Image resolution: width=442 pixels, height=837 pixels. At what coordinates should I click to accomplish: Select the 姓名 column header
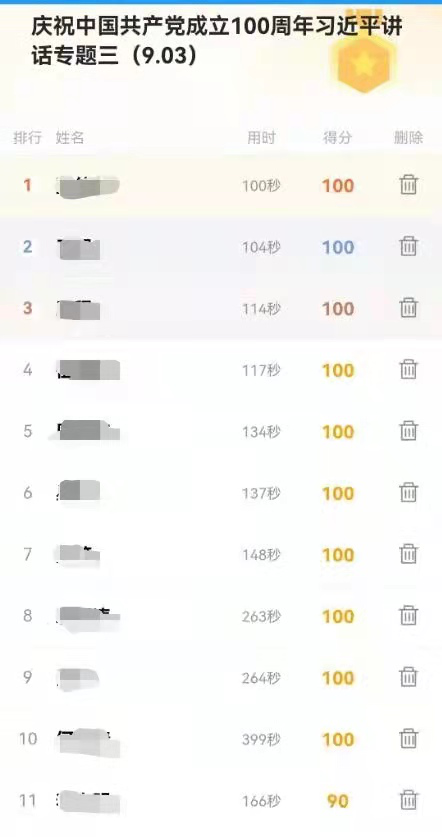click(x=70, y=138)
